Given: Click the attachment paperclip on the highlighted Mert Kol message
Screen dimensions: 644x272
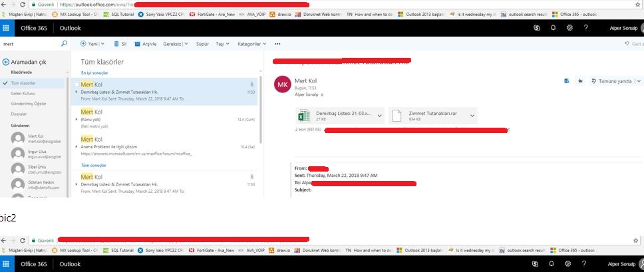Looking at the screenshot, I should pos(251,84).
